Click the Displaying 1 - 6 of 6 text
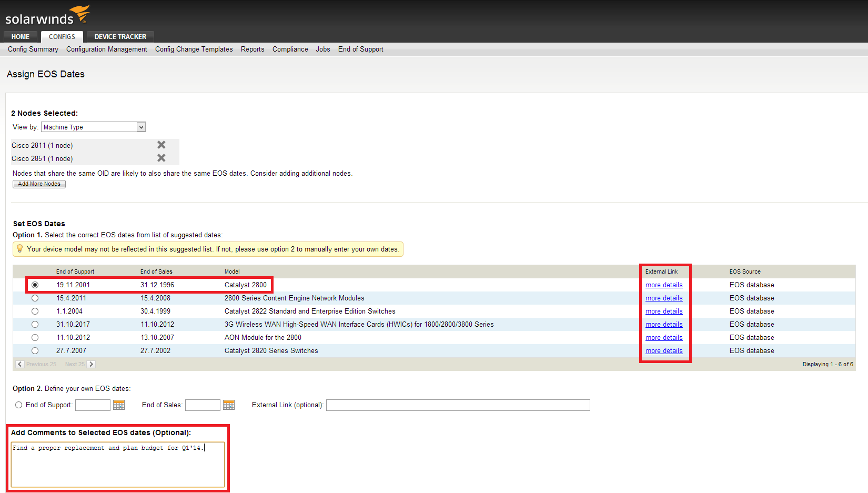 828,364
